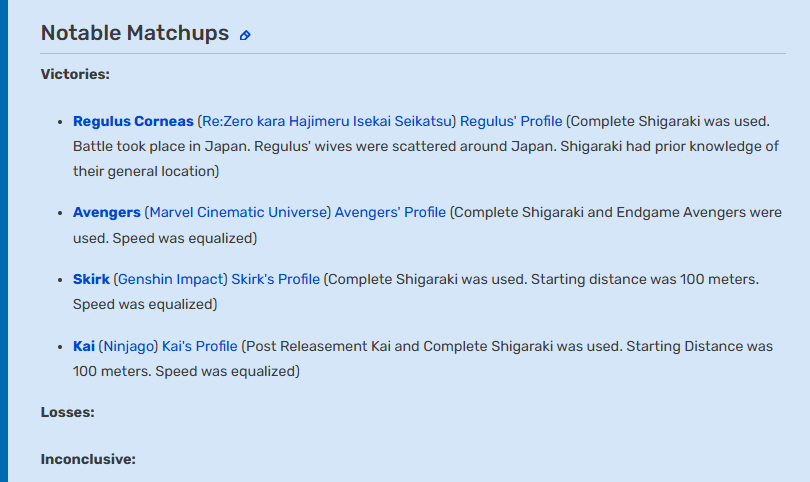Open the Regulus Corneas link

coord(133,121)
